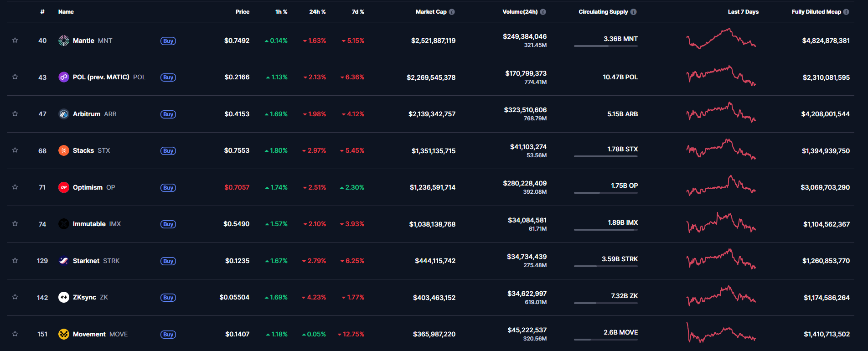Toggle the Stacks watchlist star
Viewport: 868px width, 351px height.
coord(15,150)
